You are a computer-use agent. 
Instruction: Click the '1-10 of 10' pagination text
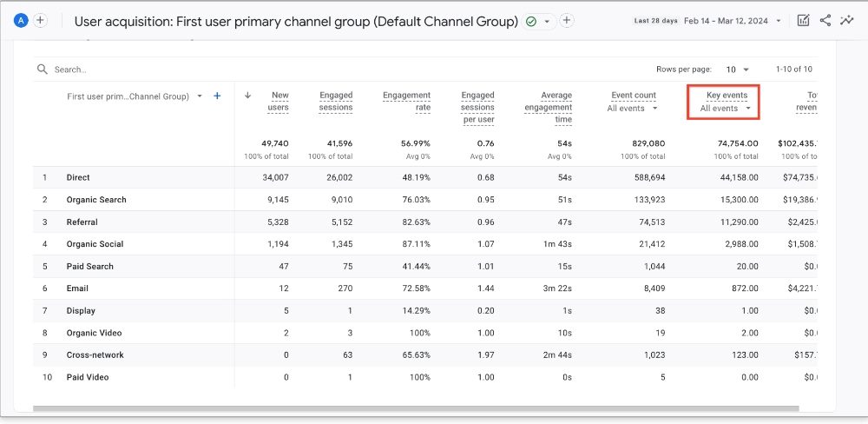coord(794,70)
